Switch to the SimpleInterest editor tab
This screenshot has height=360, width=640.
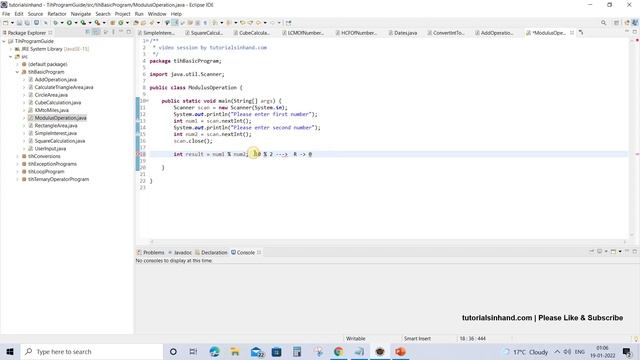pos(156,33)
